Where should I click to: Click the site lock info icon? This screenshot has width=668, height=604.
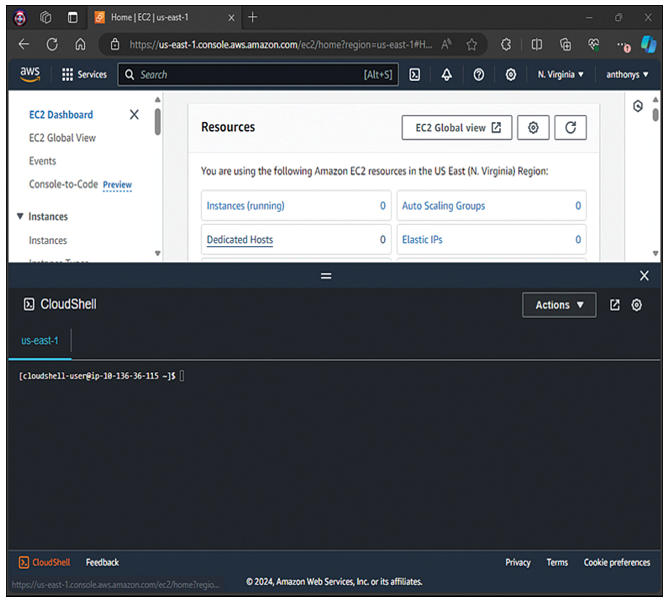click(x=115, y=44)
